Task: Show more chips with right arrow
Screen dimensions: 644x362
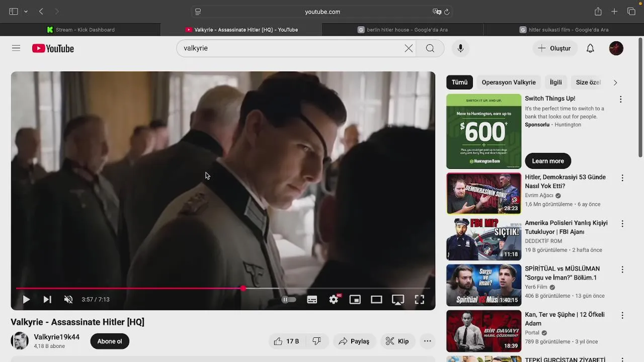Action: point(615,82)
